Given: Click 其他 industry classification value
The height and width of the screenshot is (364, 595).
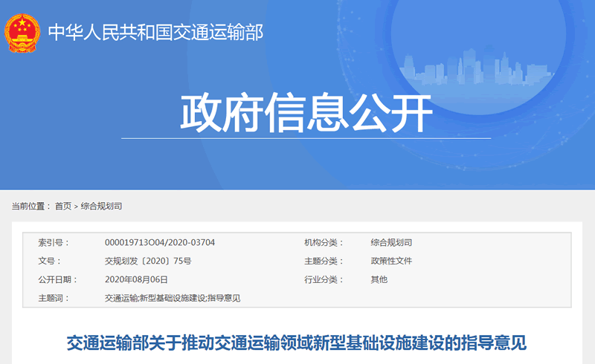Looking at the screenshot, I should point(379,280).
